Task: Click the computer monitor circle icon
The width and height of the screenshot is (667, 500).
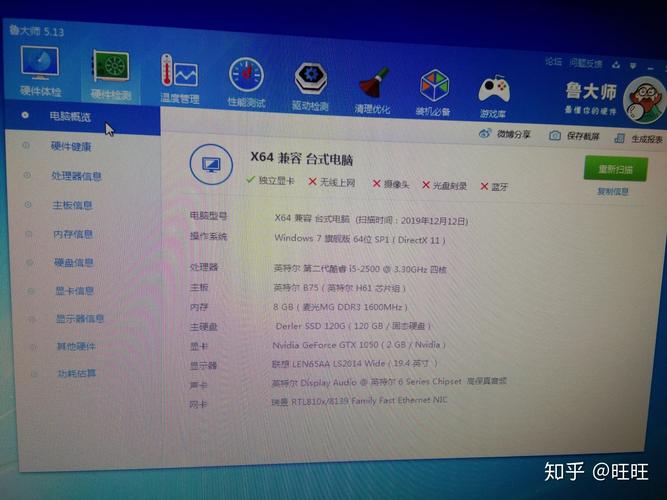Action: 211,164
